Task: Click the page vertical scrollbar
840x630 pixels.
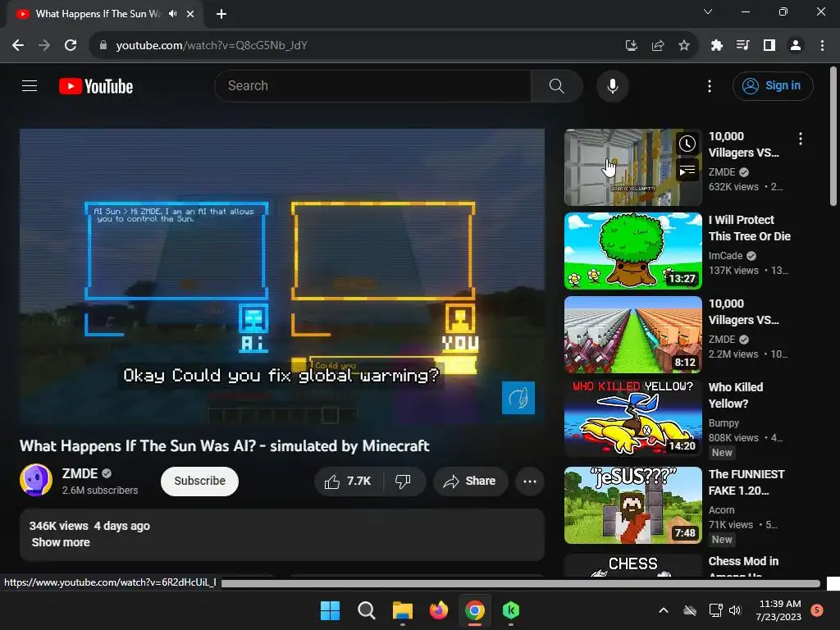Action: [x=833, y=136]
